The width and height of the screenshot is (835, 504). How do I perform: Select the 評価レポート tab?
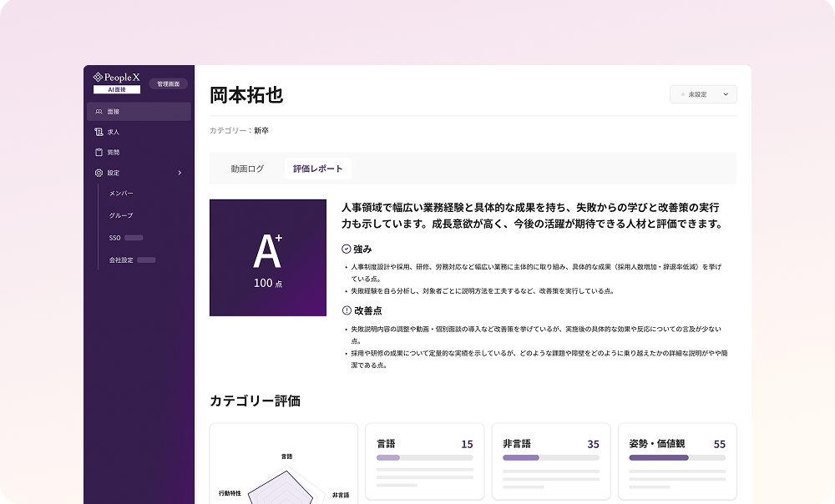coord(318,169)
